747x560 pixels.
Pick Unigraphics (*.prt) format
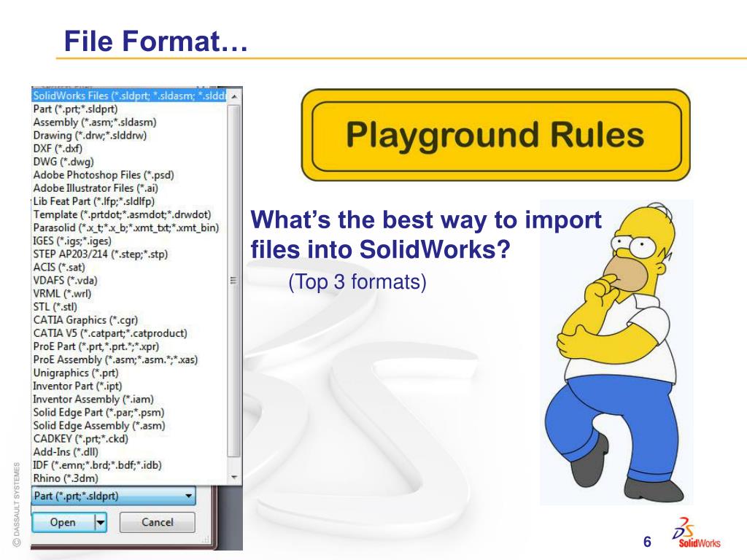(x=130, y=373)
